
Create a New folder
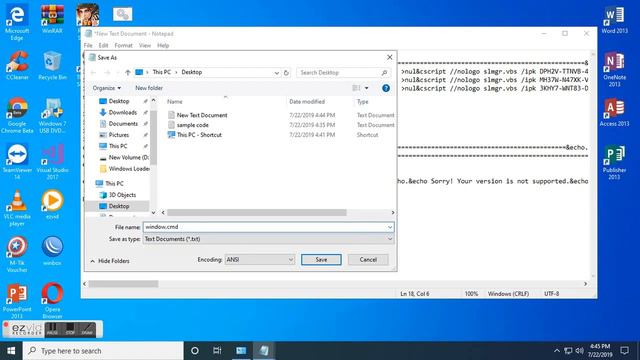click(x=149, y=88)
